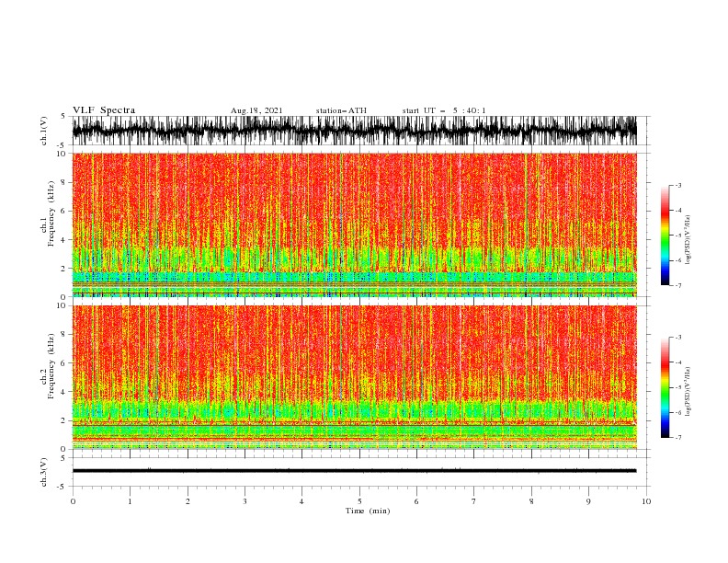Click time axis tick label '0'

73,501
